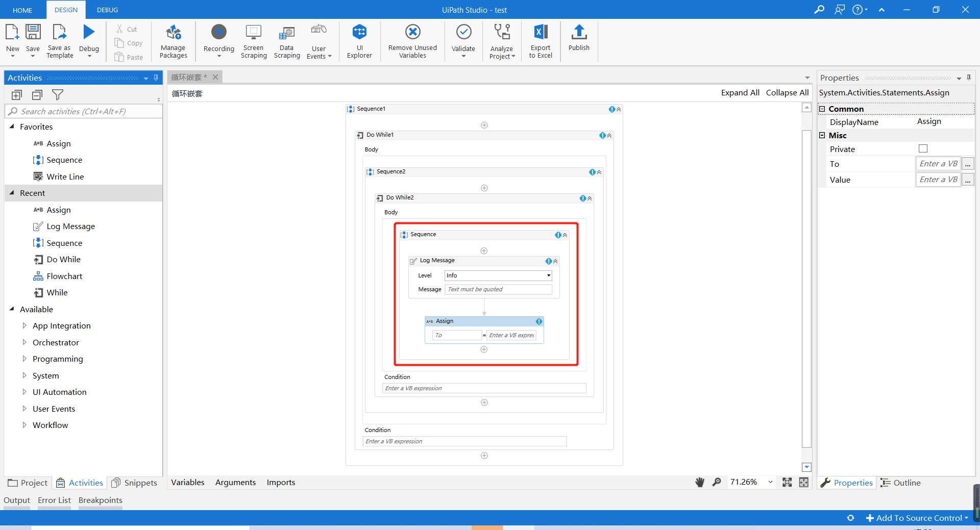Launch Screen Scraping
The width and height of the screenshot is (980, 530).
coord(254,41)
